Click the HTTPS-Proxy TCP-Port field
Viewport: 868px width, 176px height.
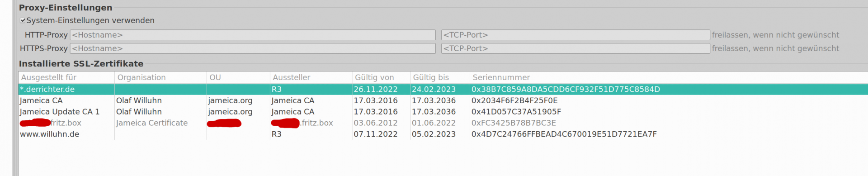coord(576,48)
